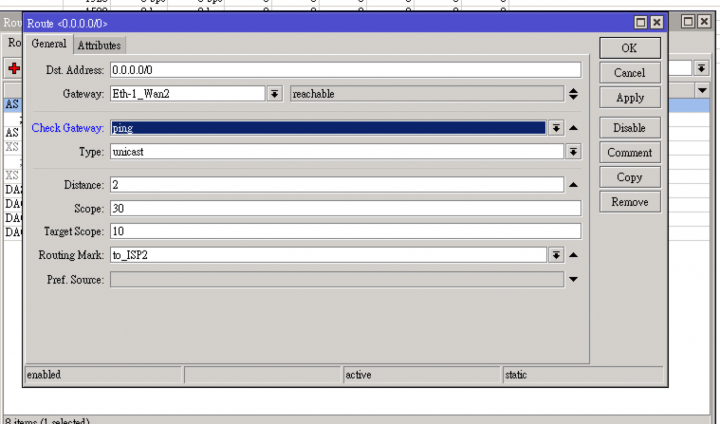Click the reachable status text

pos(314,94)
